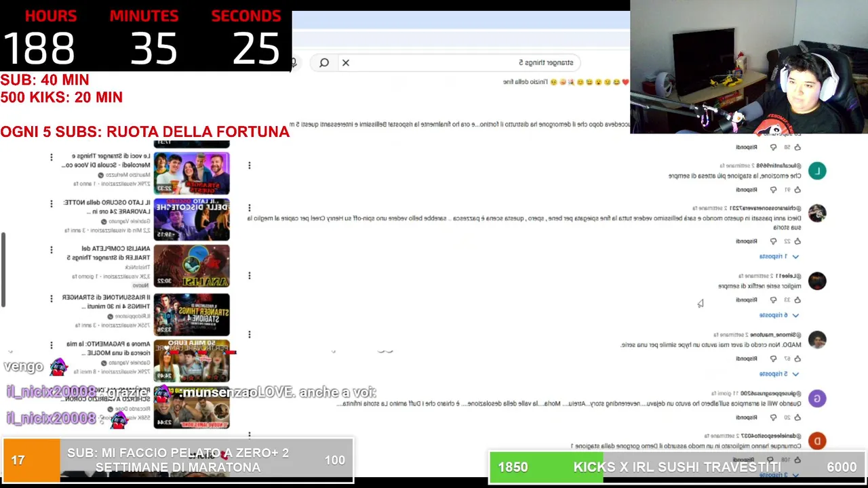Like chiararossoneravera7231's comment
Image resolution: width=868 pixels, height=488 pixels.
tap(798, 241)
